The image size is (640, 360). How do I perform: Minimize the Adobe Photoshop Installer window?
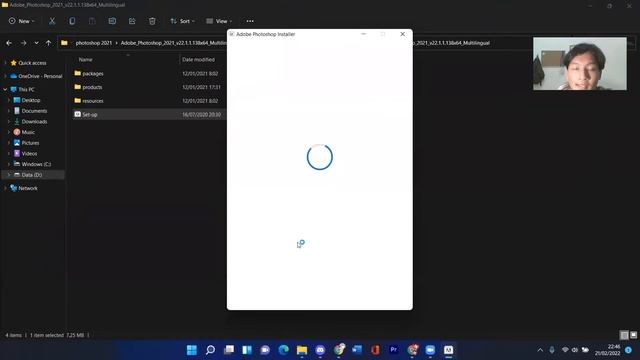pyautogui.click(x=363, y=34)
